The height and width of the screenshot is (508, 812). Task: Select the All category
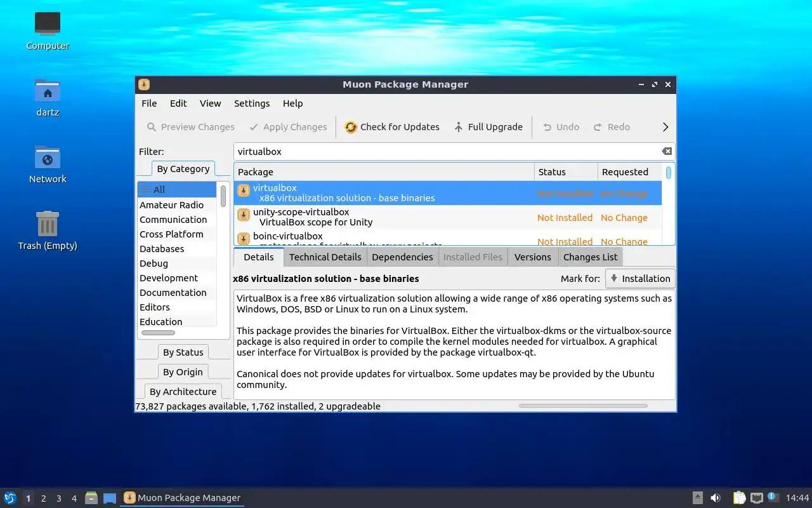tap(177, 189)
